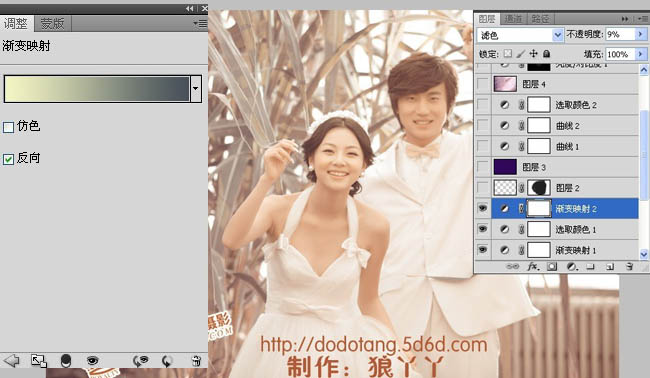This screenshot has width=650, height=378.
Task: Show the 曲线 2 layer
Action: pyautogui.click(x=483, y=125)
